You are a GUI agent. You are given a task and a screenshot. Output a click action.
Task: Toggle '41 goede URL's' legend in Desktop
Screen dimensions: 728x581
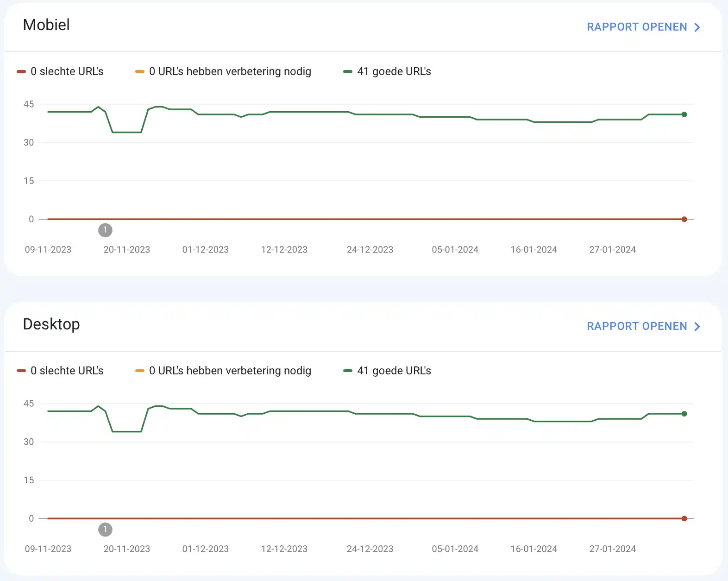[x=387, y=371]
